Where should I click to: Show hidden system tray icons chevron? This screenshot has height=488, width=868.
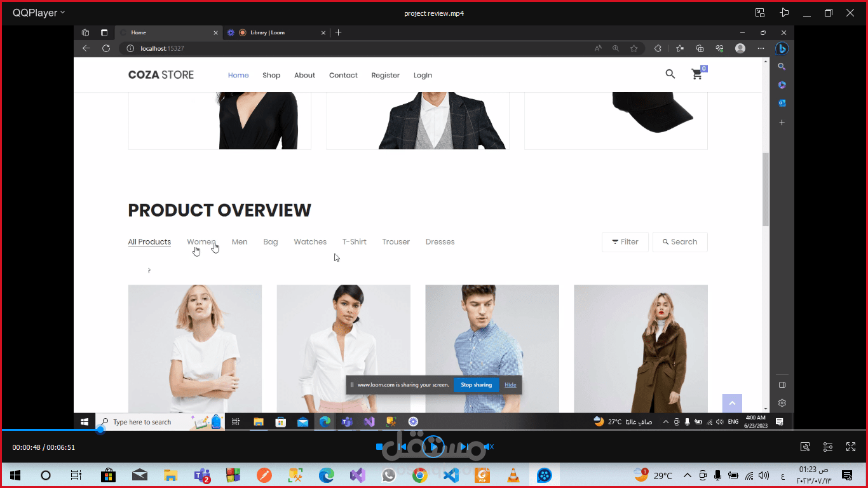(687, 475)
